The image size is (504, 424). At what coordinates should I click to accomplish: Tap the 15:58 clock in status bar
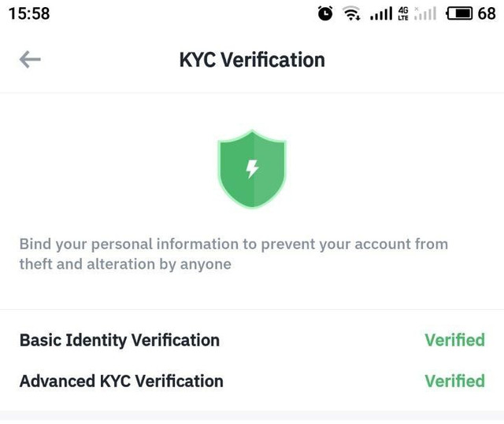tap(29, 13)
